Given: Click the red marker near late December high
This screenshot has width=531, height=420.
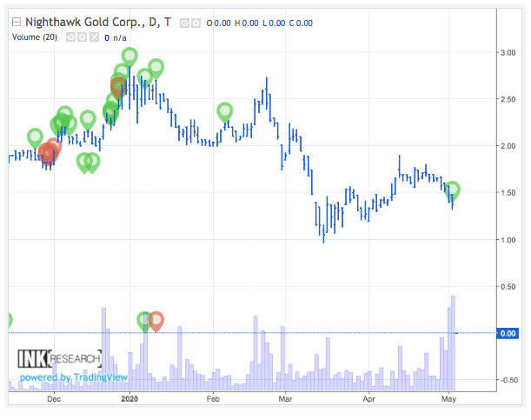Looking at the screenshot, I should [x=118, y=87].
